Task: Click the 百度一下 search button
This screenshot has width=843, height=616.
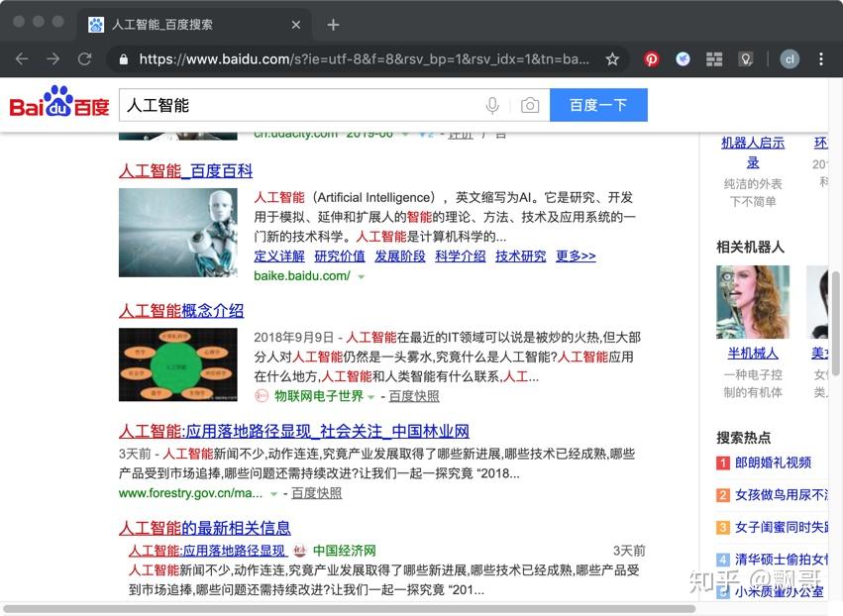Action: (x=598, y=105)
